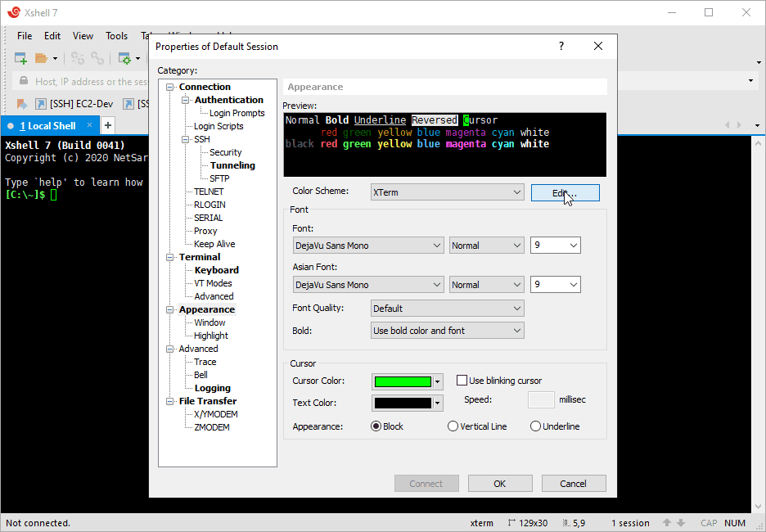The height and width of the screenshot is (532, 766).
Task: Select Highlight under Appearance
Action: coord(211,336)
